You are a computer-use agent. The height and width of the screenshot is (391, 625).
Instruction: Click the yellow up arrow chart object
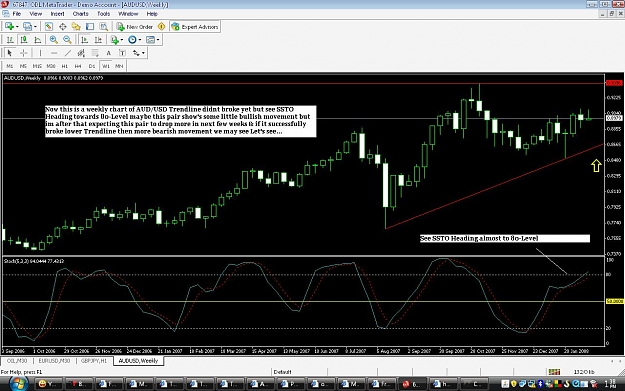tap(596, 165)
